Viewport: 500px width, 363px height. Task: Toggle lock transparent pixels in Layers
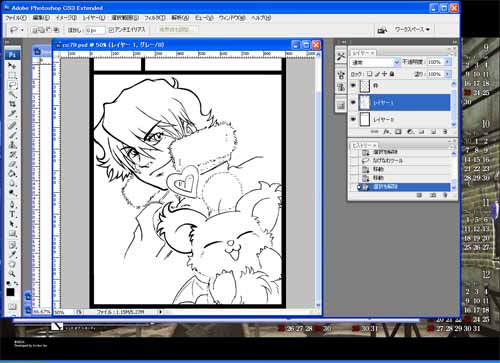tap(370, 74)
